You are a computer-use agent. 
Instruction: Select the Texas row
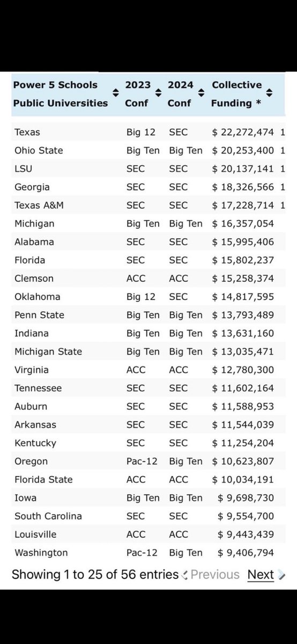(148, 132)
